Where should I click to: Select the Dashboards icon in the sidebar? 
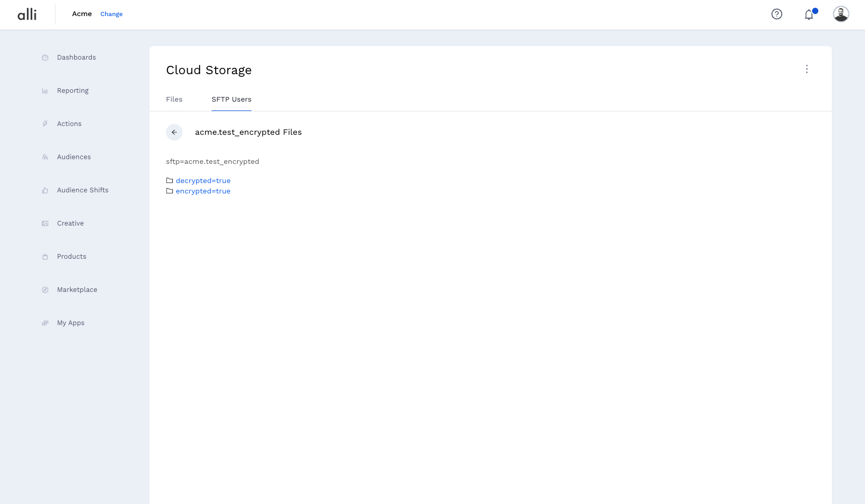[x=46, y=57]
